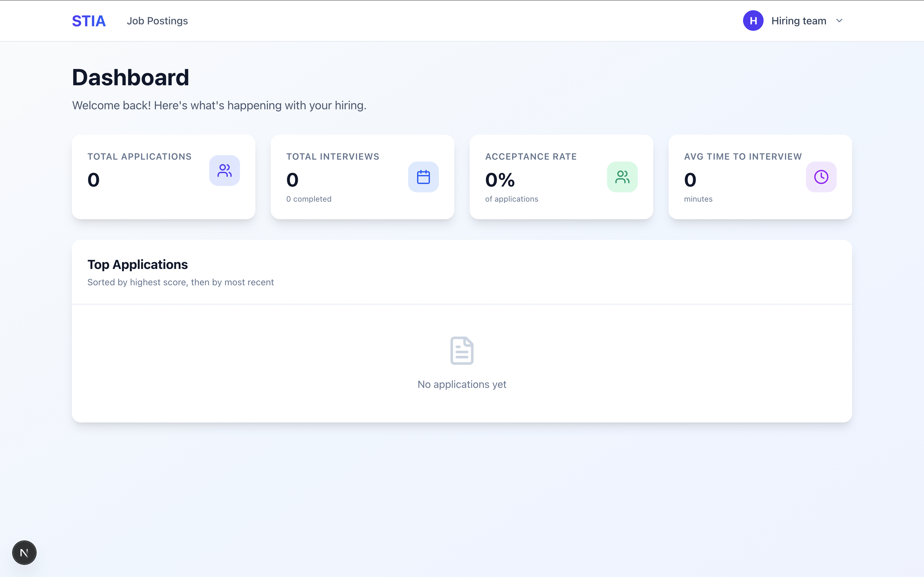The width and height of the screenshot is (924, 577).
Task: Open the Next.js dev tools badge
Action: pyautogui.click(x=24, y=552)
